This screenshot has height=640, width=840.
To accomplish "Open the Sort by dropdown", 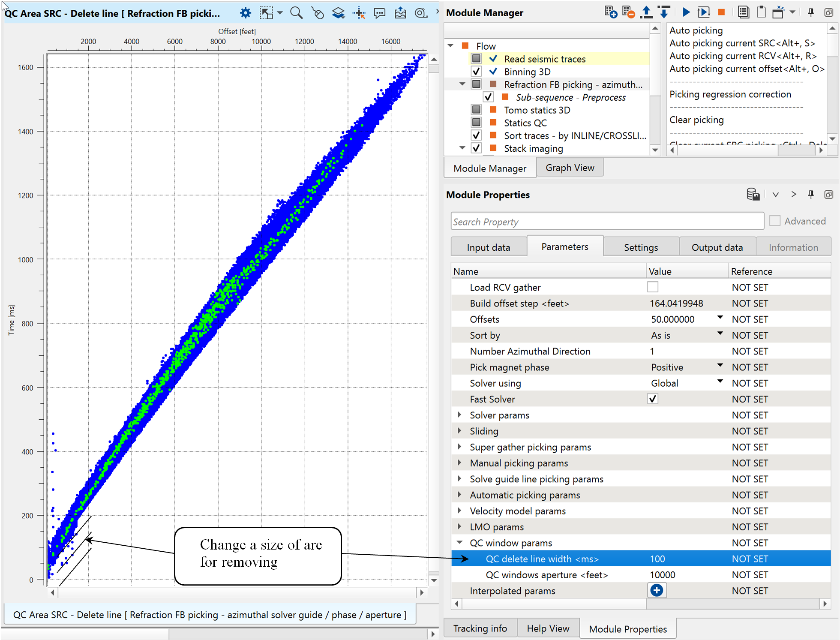I will tap(720, 334).
